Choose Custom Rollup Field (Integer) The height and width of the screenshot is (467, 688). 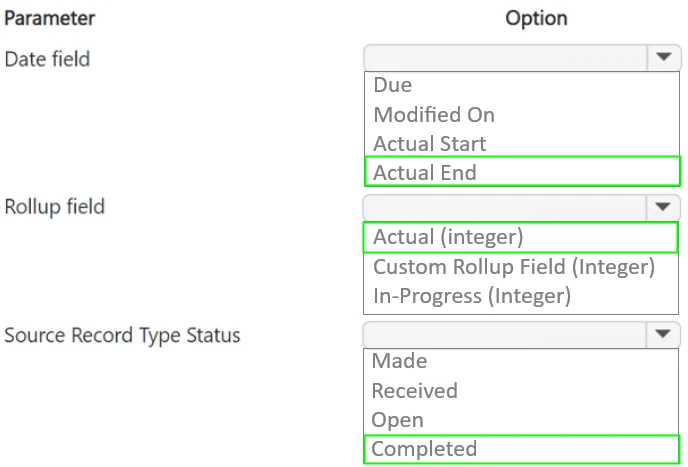[x=513, y=267]
